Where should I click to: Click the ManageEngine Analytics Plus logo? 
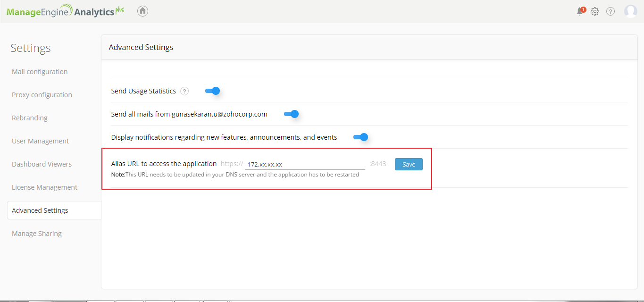pyautogui.click(x=65, y=11)
